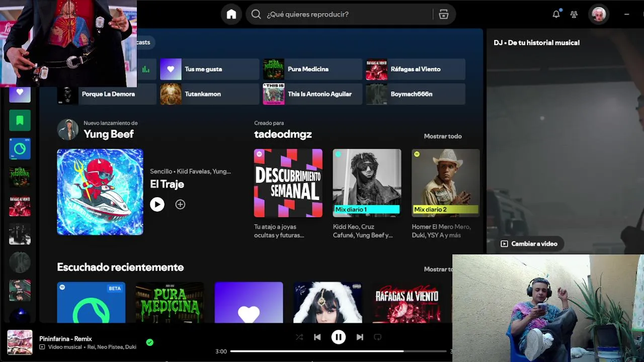
Task: Add El Traje to library
Action: tap(180, 204)
